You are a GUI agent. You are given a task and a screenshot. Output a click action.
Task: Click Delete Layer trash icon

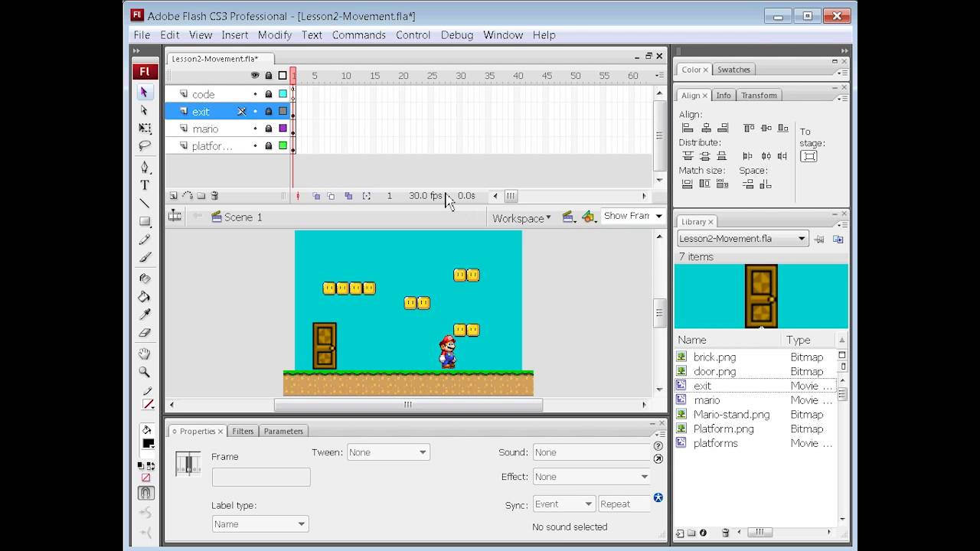click(x=214, y=196)
